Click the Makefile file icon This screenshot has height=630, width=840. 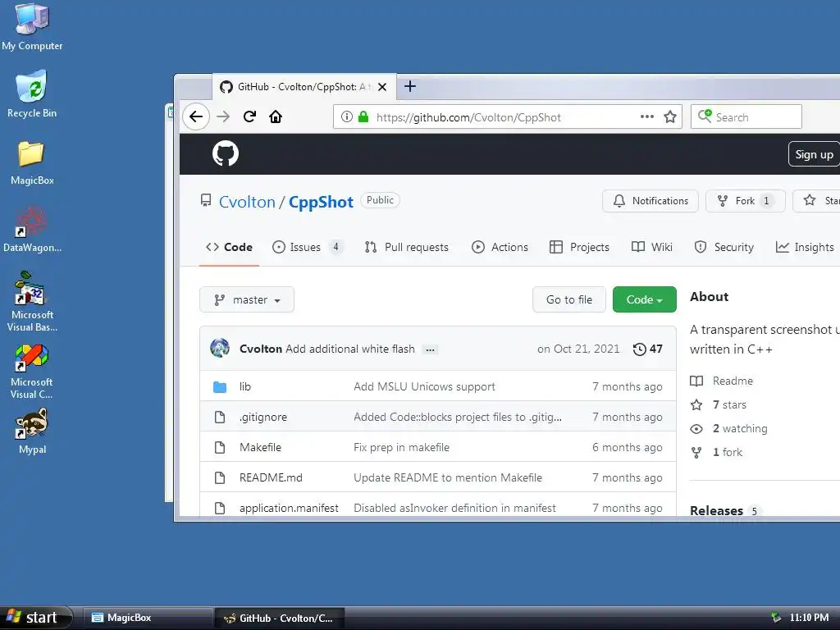220,447
